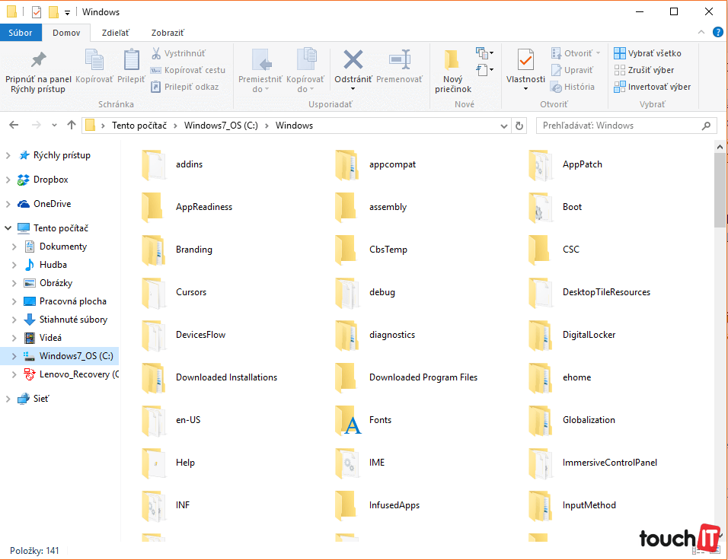Click Vybrať všetko select all
This screenshot has width=728, height=560.
(647, 53)
